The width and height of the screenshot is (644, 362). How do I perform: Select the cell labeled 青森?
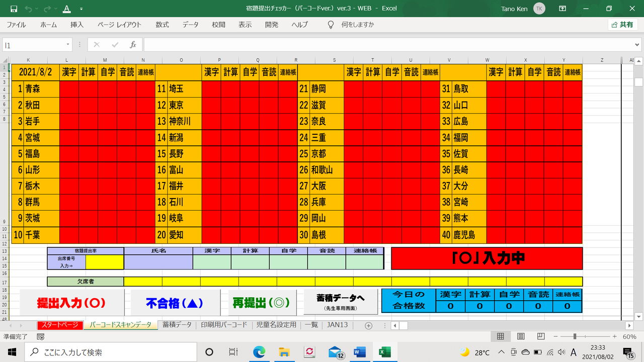pos(42,89)
